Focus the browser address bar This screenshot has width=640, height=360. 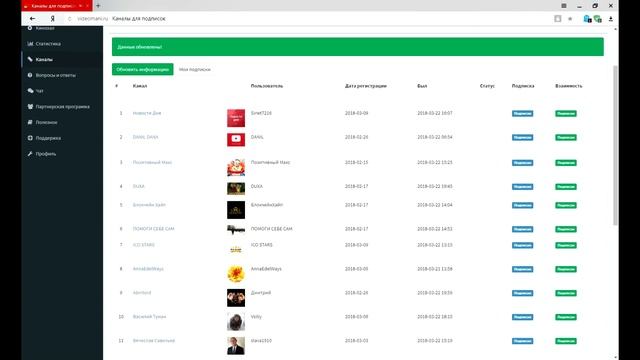tap(310, 19)
